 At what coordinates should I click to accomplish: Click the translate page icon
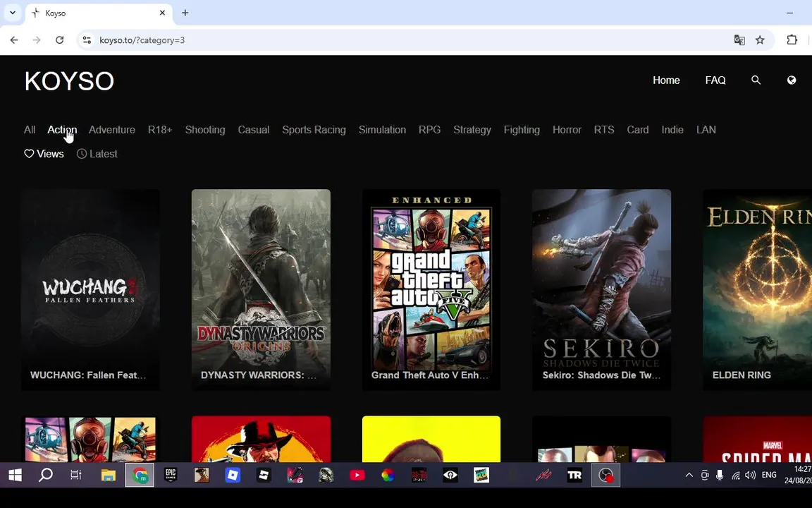(739, 40)
